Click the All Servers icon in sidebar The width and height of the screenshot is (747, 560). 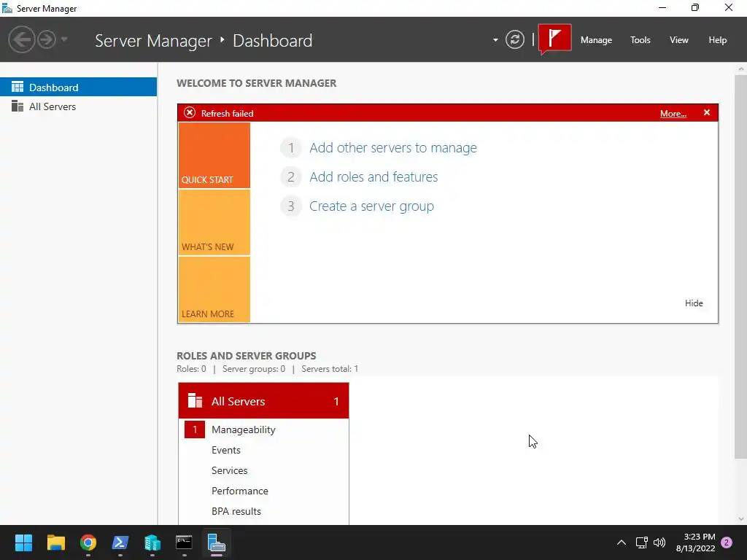click(x=18, y=106)
